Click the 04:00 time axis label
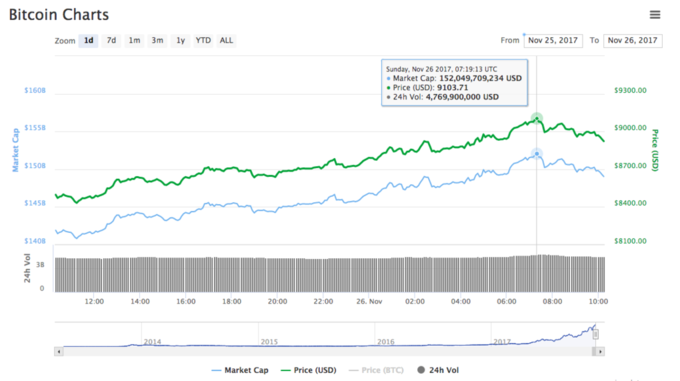 coord(461,301)
